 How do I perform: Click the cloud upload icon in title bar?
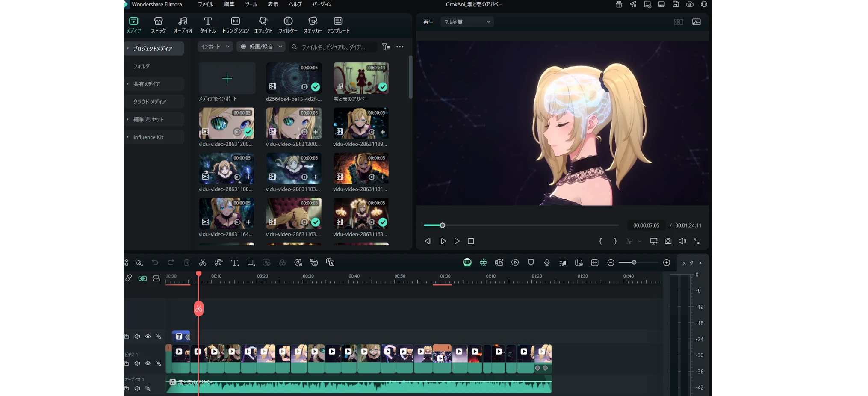690,4
